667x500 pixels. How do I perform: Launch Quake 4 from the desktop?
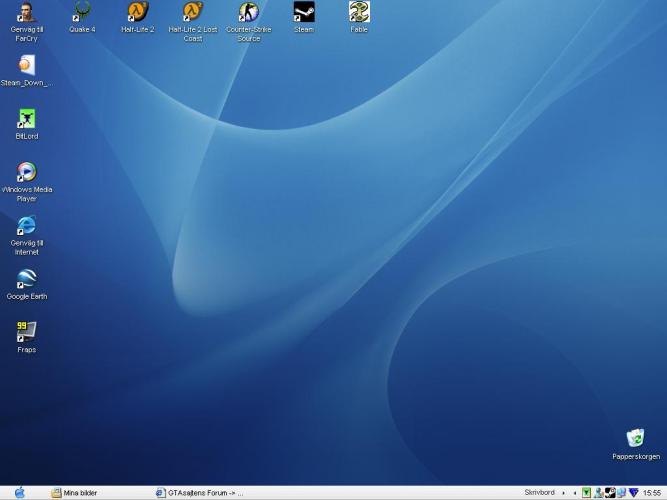tap(82, 12)
